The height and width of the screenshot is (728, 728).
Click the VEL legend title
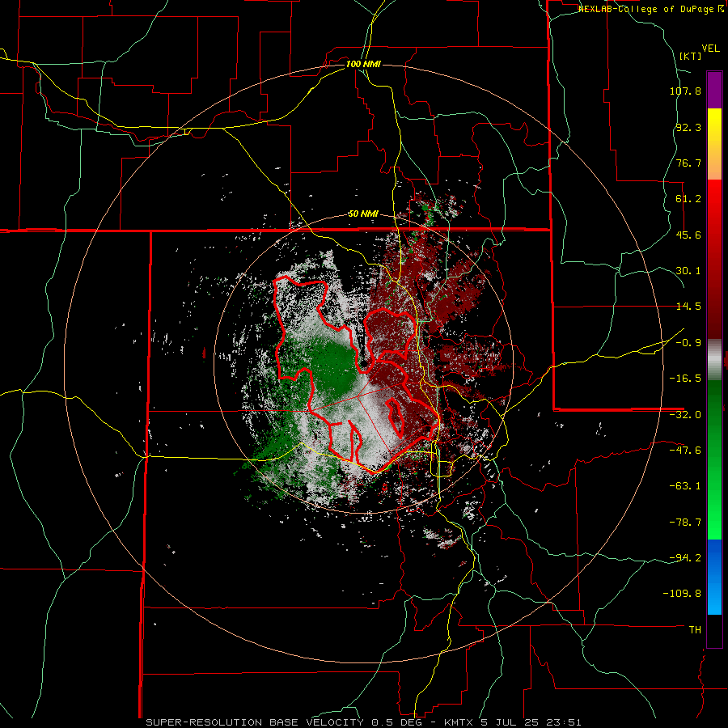710,49
